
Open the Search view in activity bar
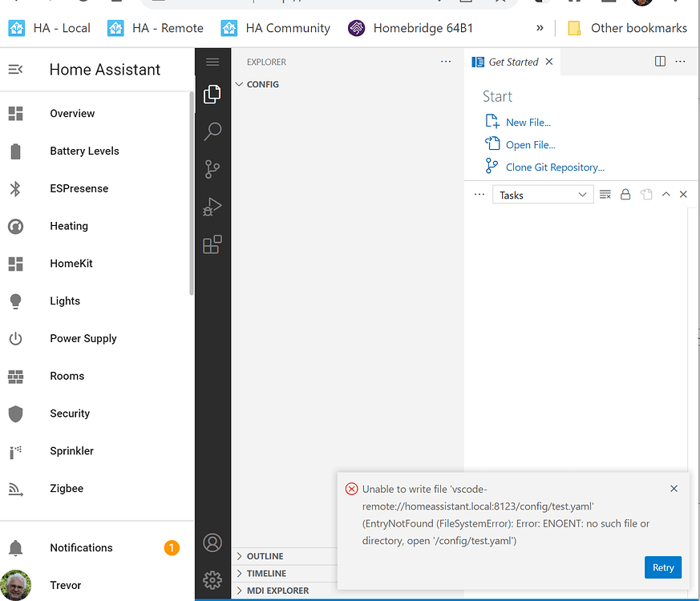pos(212,131)
